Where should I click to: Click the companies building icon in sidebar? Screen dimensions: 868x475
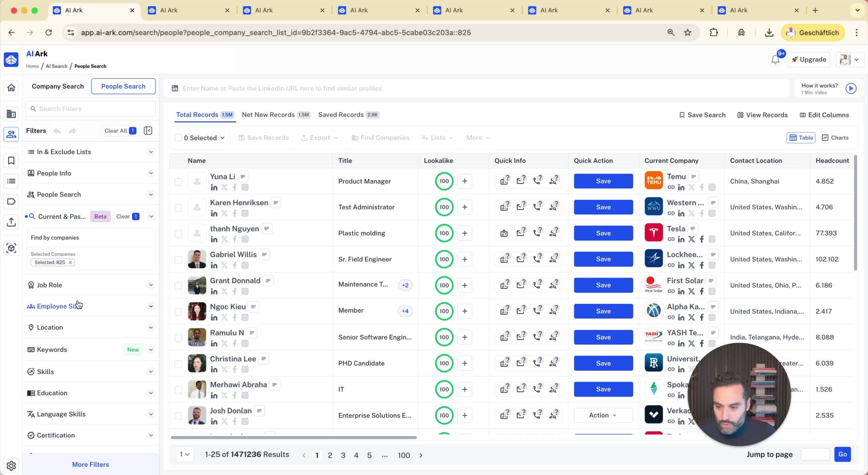click(11, 114)
